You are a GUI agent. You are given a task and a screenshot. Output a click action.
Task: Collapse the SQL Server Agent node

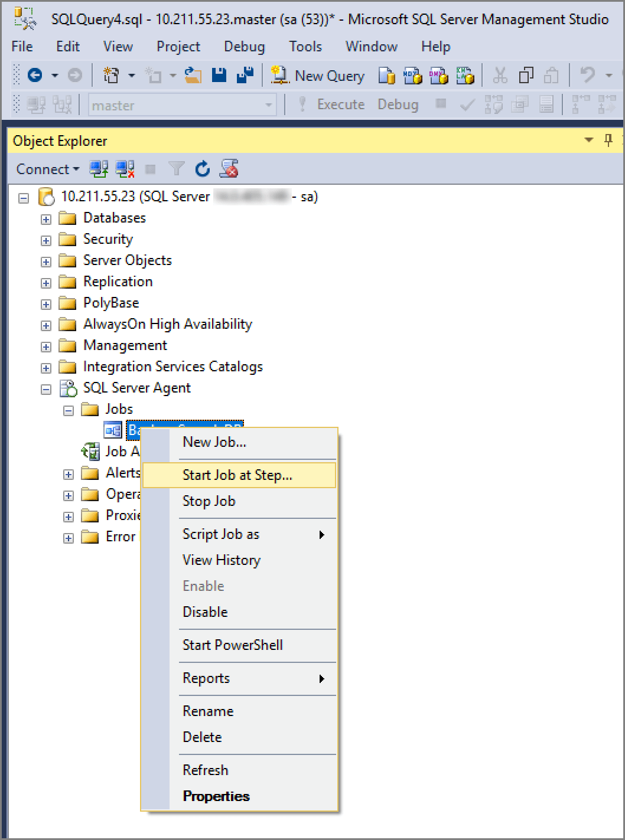[x=46, y=388]
